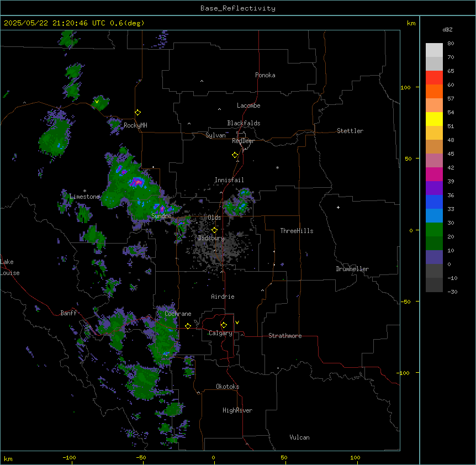Click the yellow V marker northeast of Calgary
The height and width of the screenshot is (465, 476).
pos(237,323)
